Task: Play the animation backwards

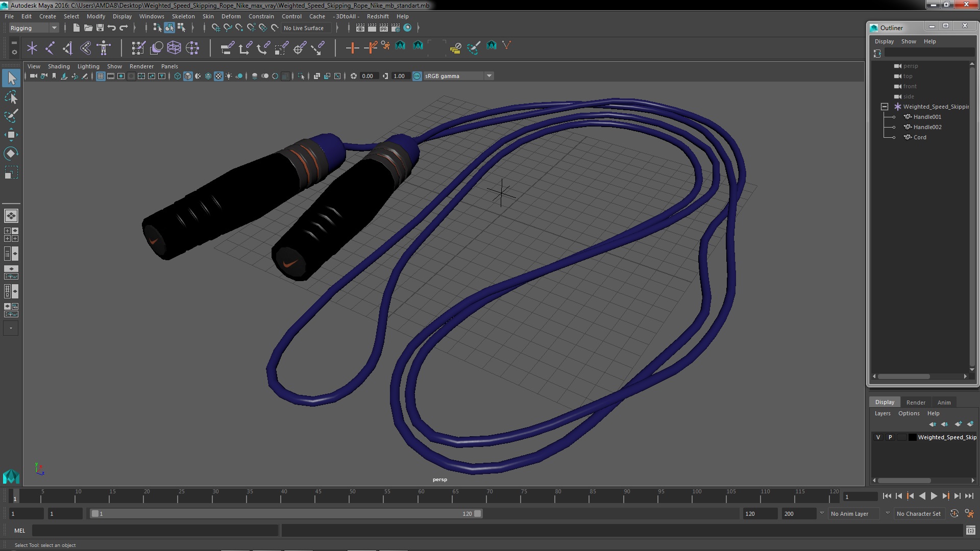Action: pyautogui.click(x=922, y=496)
